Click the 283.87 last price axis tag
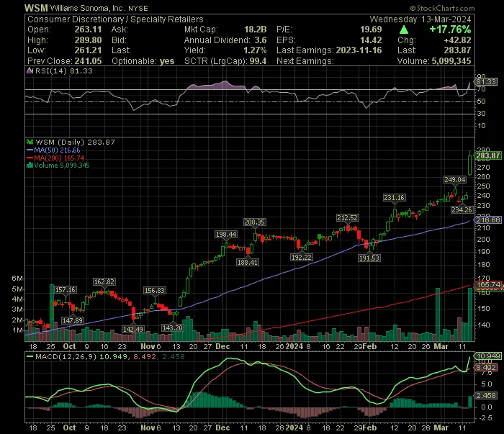Image resolution: width=504 pixels, height=434 pixels. [488, 155]
